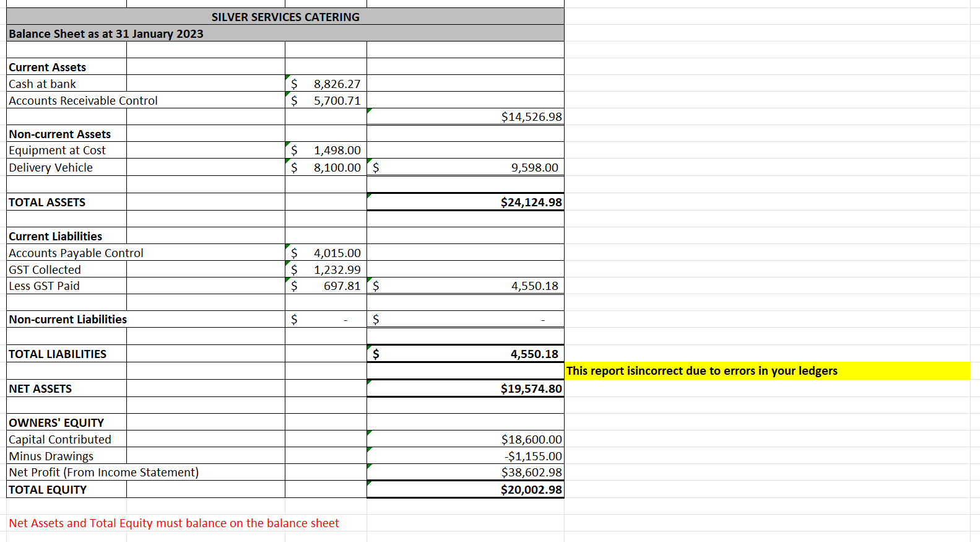This screenshot has width=980, height=542.
Task: Click the yellow 'This report isincorrect' warning note
Action: point(701,370)
